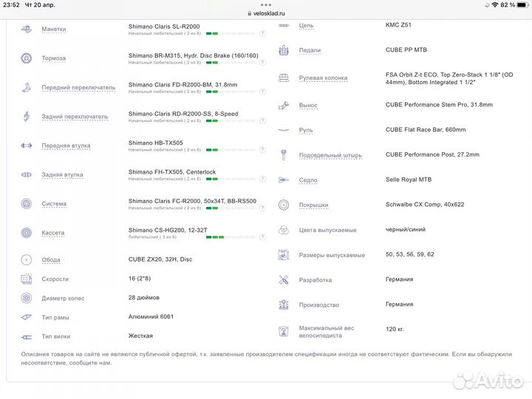Click the colors icon by Цвета выпускаемые
Screen dimensions: 532x399
click(284, 230)
